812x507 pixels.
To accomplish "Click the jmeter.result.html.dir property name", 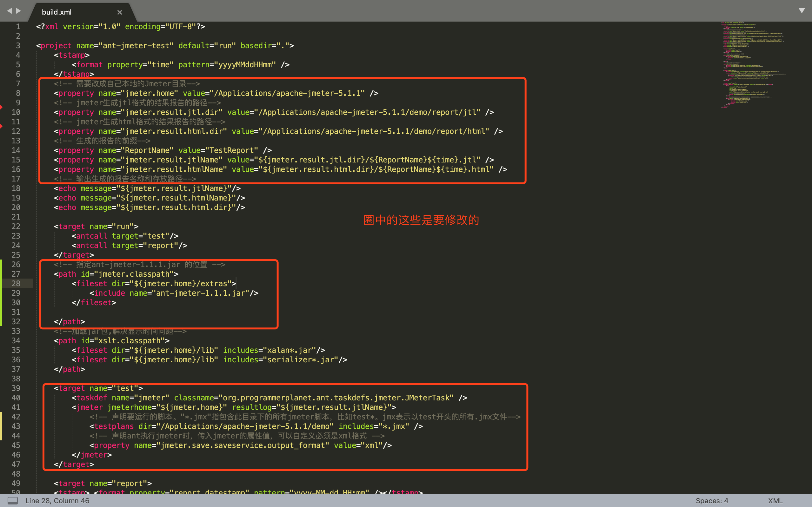I will point(176,131).
